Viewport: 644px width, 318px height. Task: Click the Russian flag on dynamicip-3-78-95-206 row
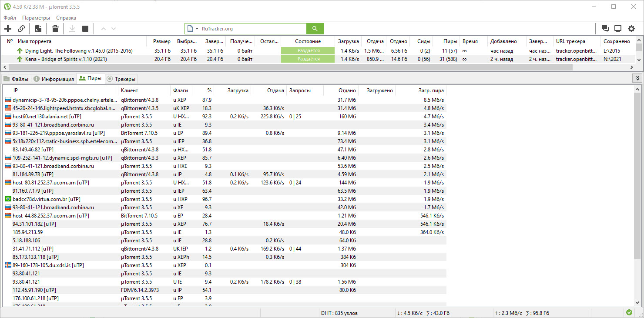coord(8,100)
